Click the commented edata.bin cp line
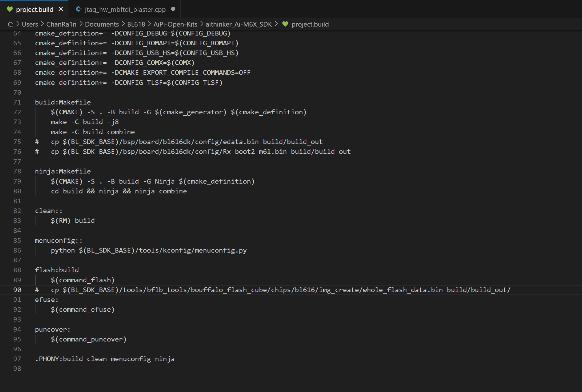The width and height of the screenshot is (582, 392). click(179, 142)
